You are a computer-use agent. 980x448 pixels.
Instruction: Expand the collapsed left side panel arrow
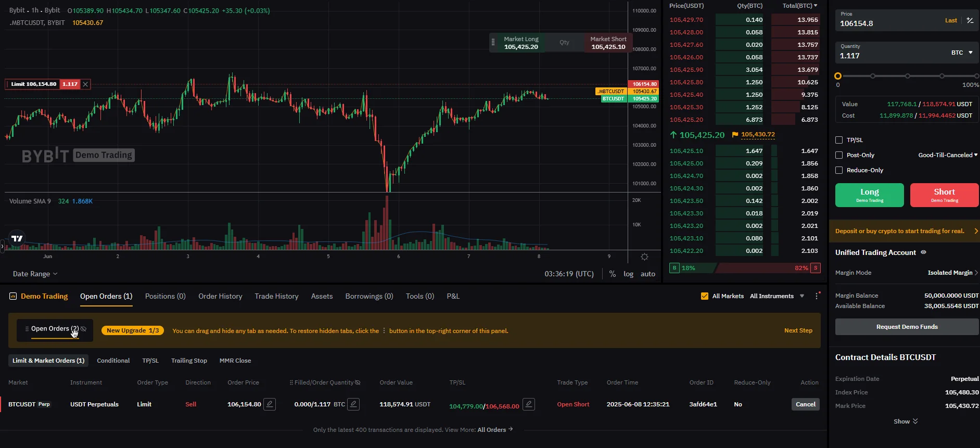2,246
